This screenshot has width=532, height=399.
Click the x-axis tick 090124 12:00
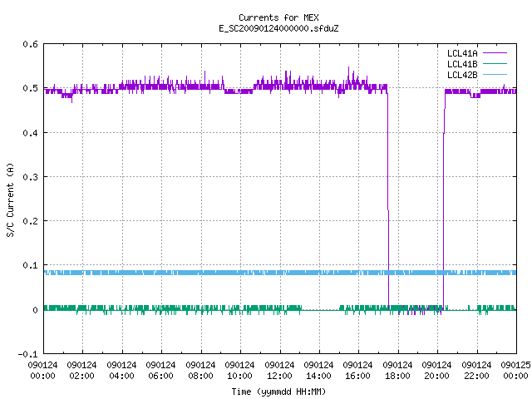[x=279, y=370]
